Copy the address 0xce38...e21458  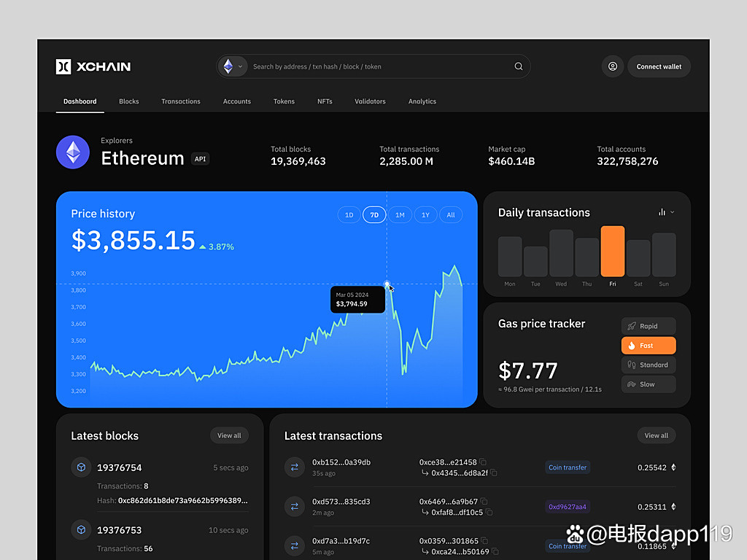(483, 462)
